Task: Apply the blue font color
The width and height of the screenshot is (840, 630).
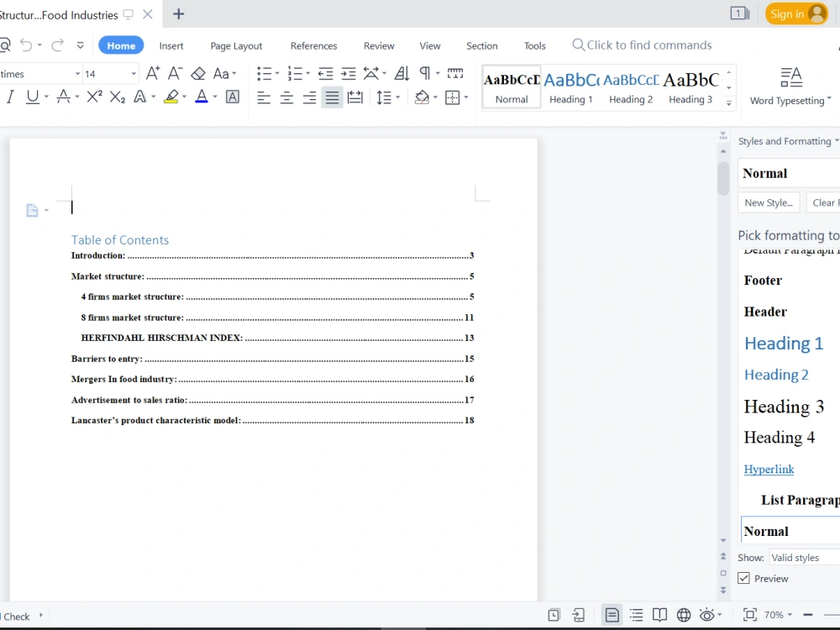Action: [202, 97]
